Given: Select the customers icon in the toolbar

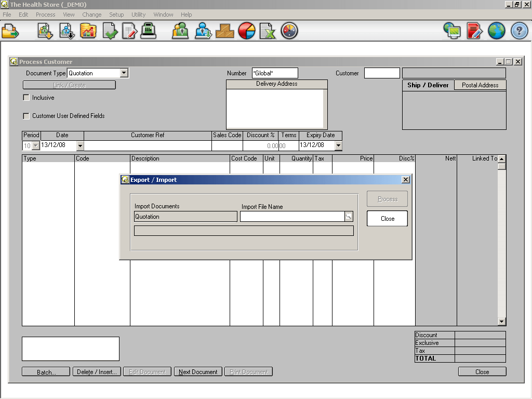Looking at the screenshot, I should pyautogui.click(x=180, y=31).
